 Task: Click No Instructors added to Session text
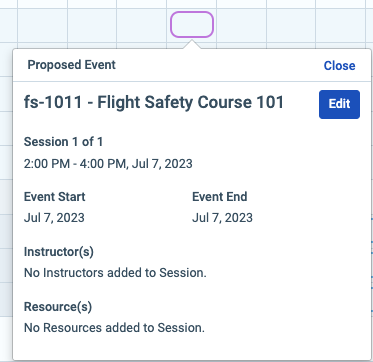[115, 273]
